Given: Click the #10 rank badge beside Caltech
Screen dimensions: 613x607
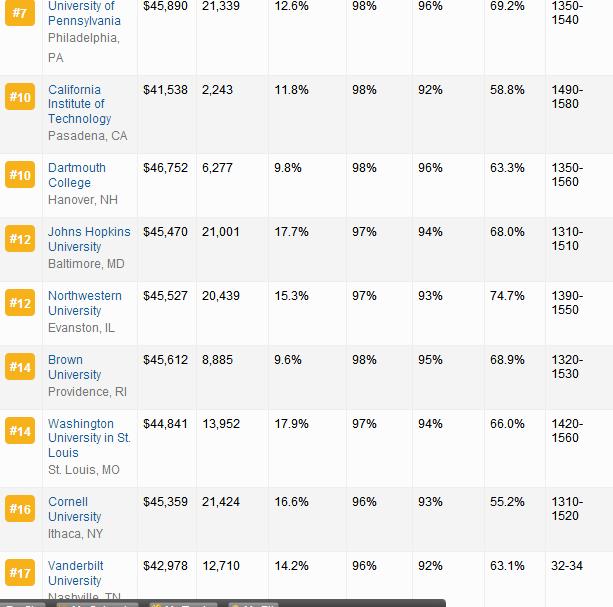Looking at the screenshot, I should (20, 97).
